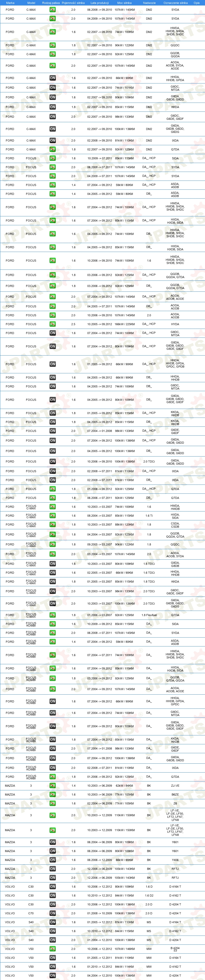Select the Rodzaj paliwa column header
Image resolution: width=205 pixels, height=980 pixels.
(51, 3)
